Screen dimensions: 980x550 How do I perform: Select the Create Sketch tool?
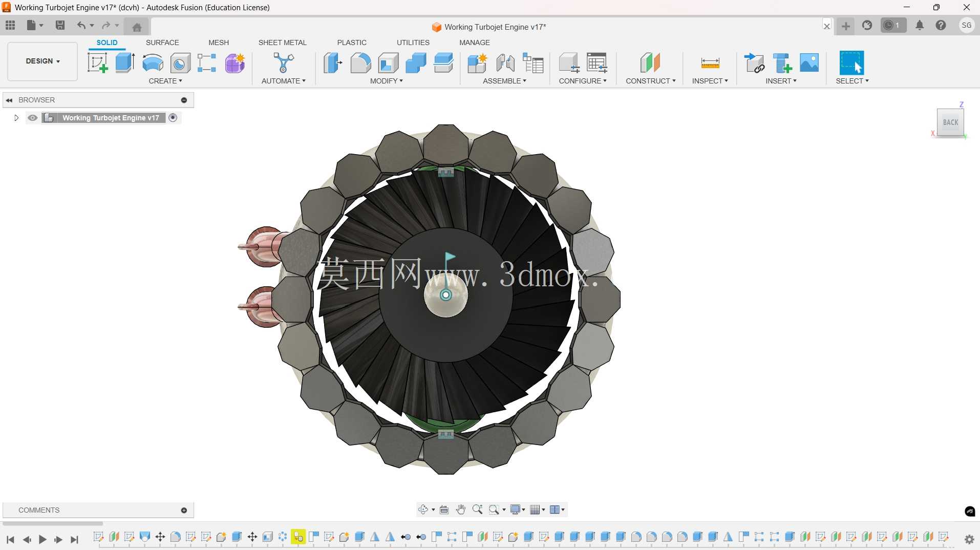click(x=98, y=63)
